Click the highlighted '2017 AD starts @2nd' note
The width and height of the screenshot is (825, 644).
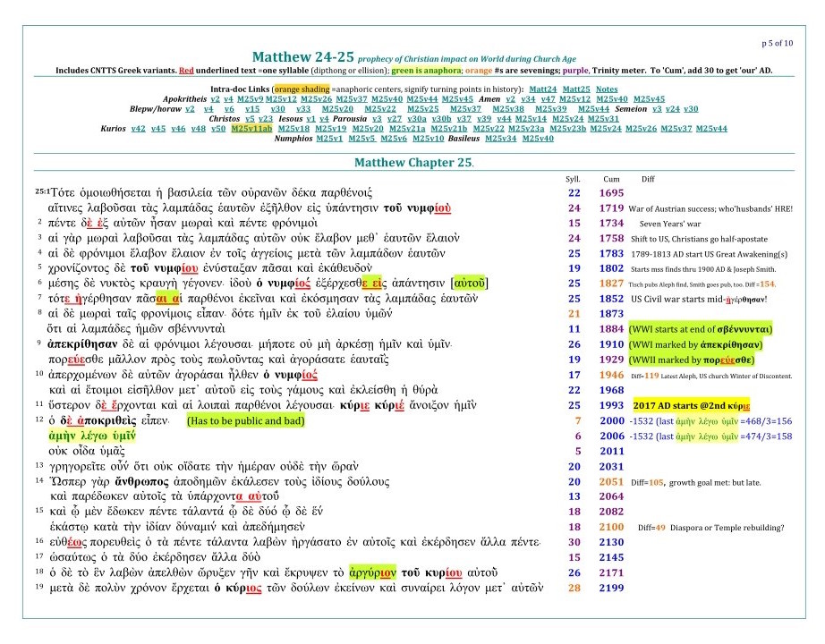(x=692, y=406)
